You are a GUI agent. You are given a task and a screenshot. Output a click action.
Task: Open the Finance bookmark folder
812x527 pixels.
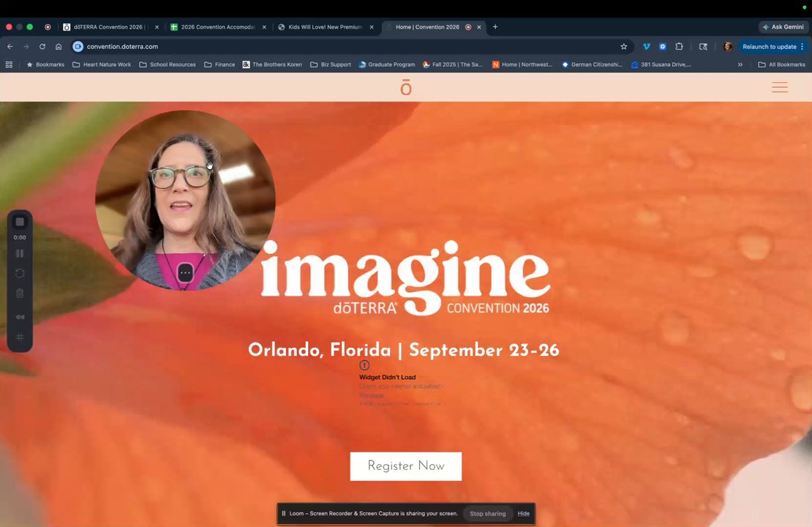click(219, 64)
